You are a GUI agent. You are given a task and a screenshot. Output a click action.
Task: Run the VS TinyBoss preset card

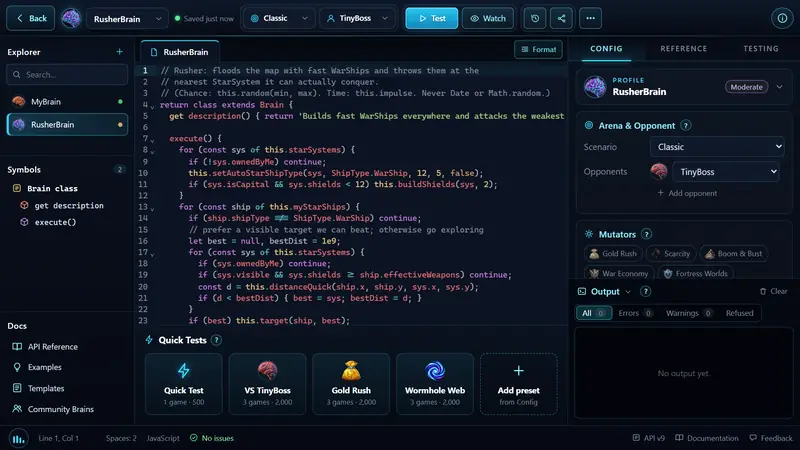click(267, 384)
